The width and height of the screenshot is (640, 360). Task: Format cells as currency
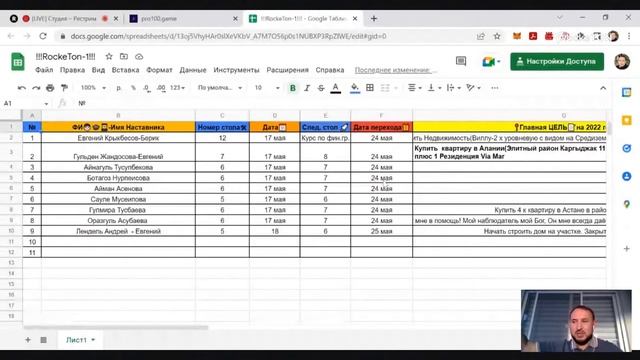(x=119, y=88)
